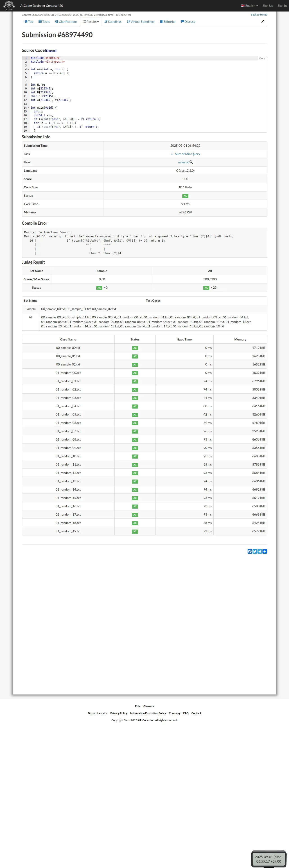The width and height of the screenshot is (289, 868).
Task: Go to the Top tab
Action: (x=29, y=22)
